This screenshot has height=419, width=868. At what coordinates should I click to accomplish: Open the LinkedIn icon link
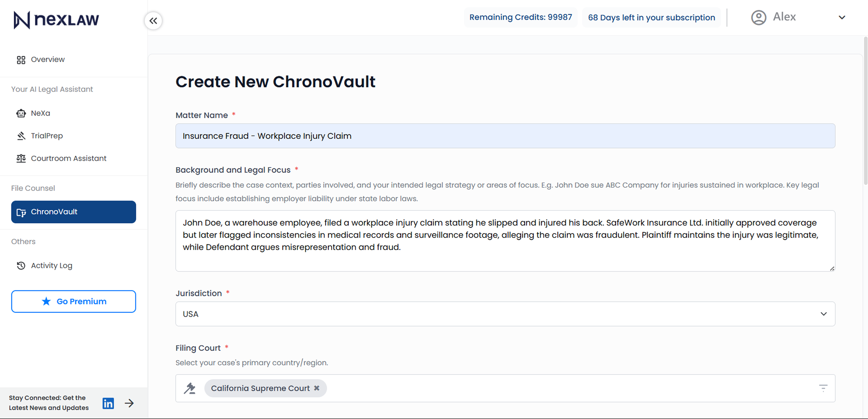(108, 403)
